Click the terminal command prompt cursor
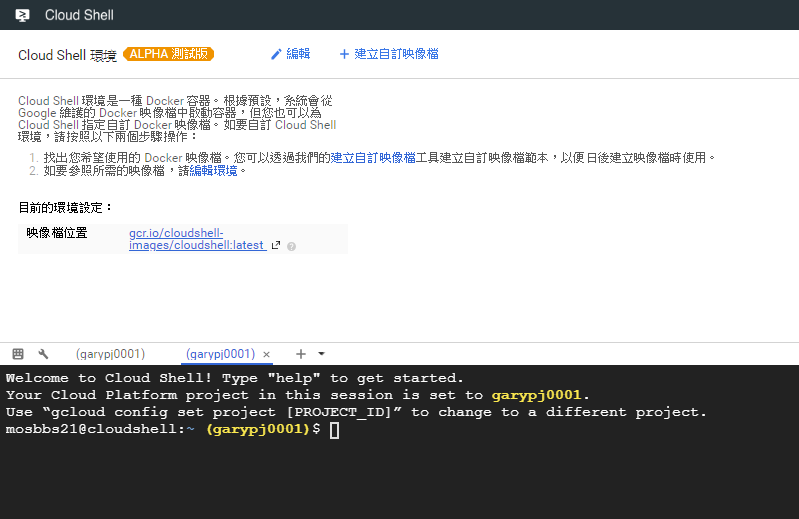Image resolution: width=799 pixels, height=519 pixels. click(334, 430)
